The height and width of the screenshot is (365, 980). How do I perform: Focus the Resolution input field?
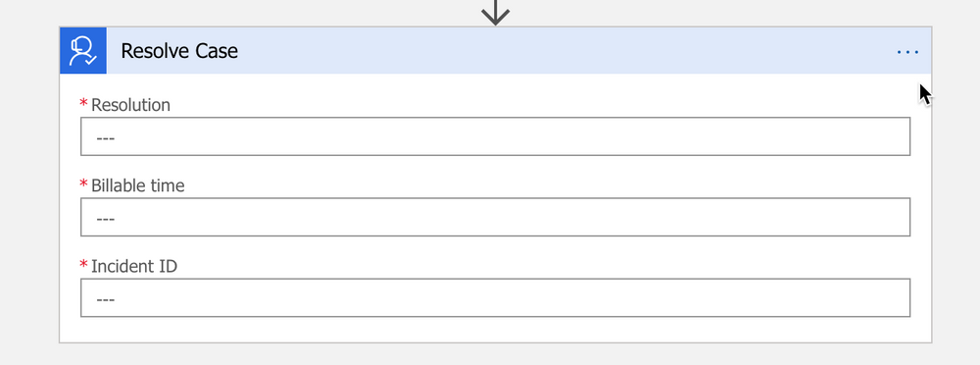click(495, 136)
